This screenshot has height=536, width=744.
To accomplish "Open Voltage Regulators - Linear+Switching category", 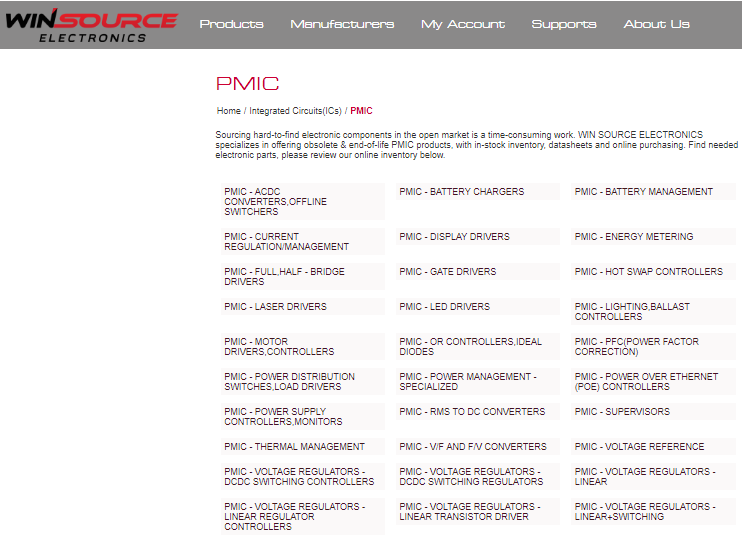I will click(653, 512).
